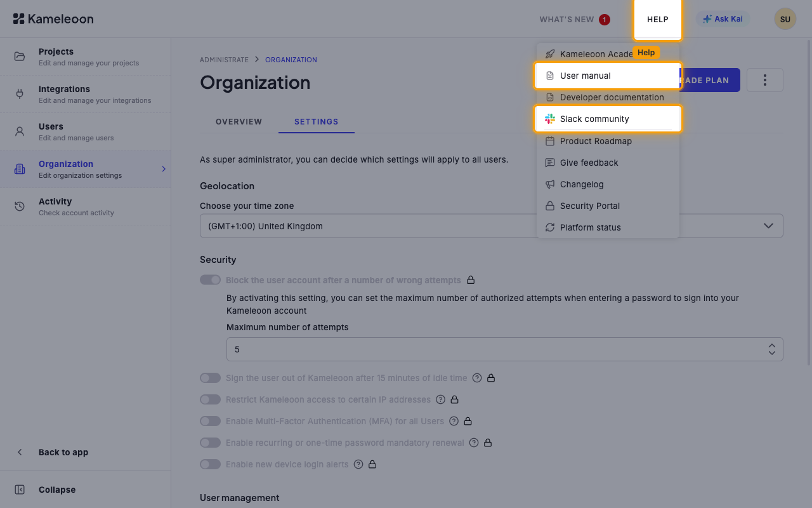The width and height of the screenshot is (812, 508).
Task: Click the Users person icon
Action: click(20, 131)
